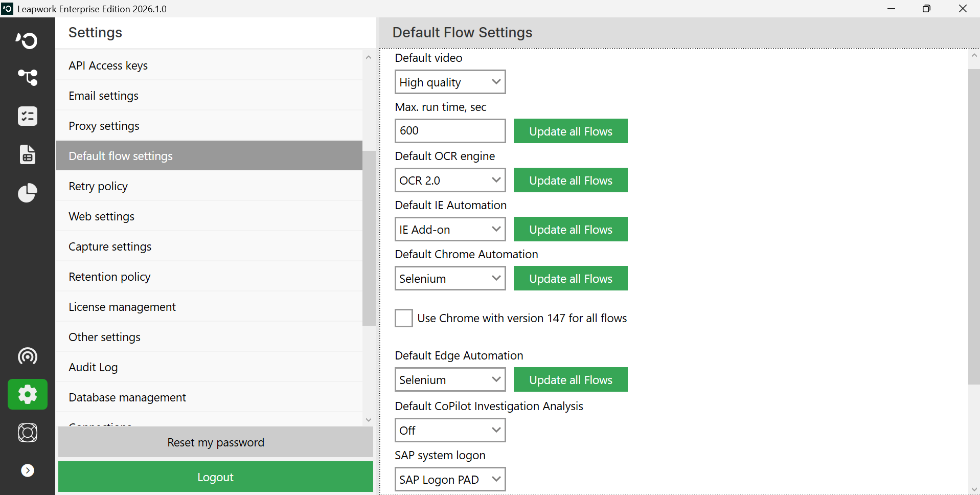Open Audit Log
The image size is (980, 495).
click(x=209, y=367)
